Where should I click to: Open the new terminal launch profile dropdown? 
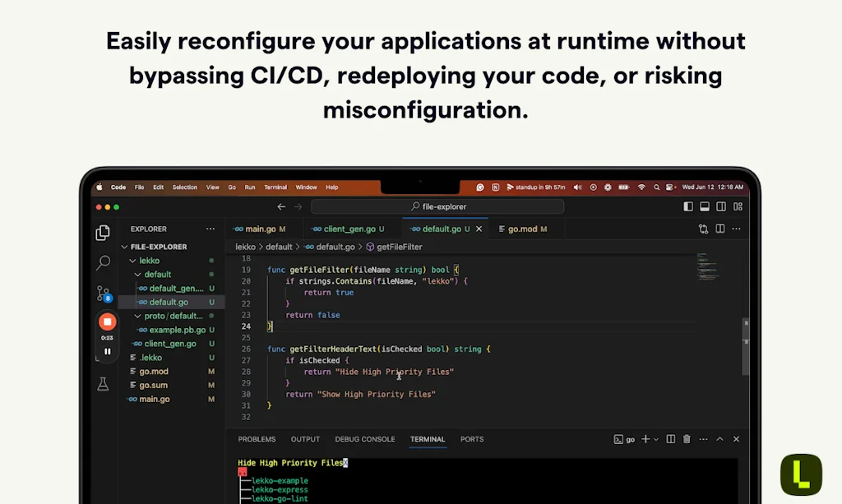pyautogui.click(x=656, y=440)
